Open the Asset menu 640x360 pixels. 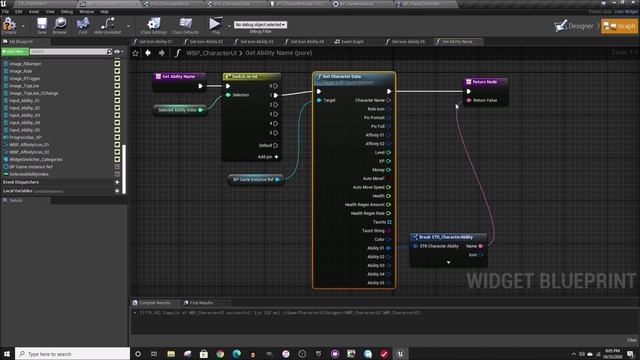[33, 11]
